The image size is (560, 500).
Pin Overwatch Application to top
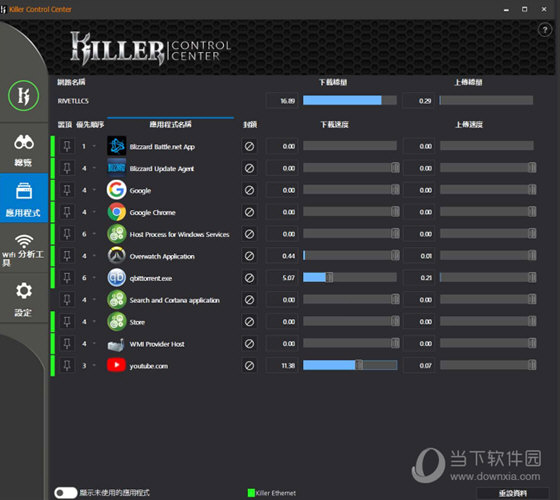pyautogui.click(x=67, y=256)
